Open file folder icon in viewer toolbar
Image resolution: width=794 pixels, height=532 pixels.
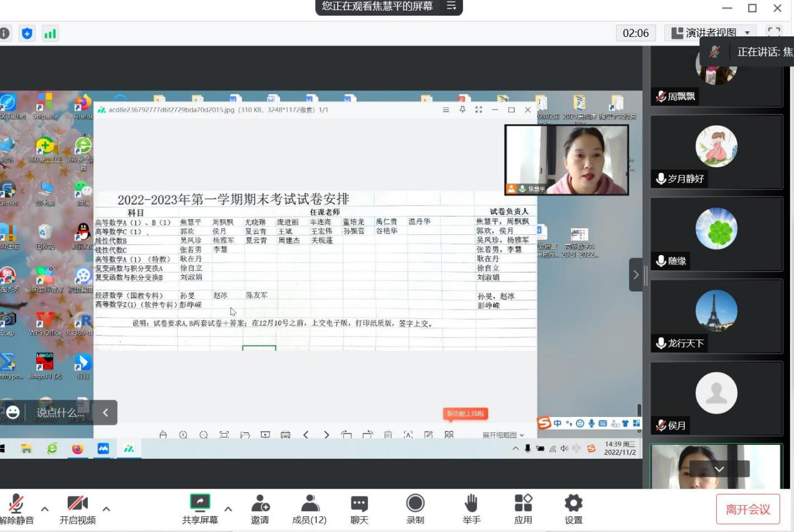tap(245, 434)
